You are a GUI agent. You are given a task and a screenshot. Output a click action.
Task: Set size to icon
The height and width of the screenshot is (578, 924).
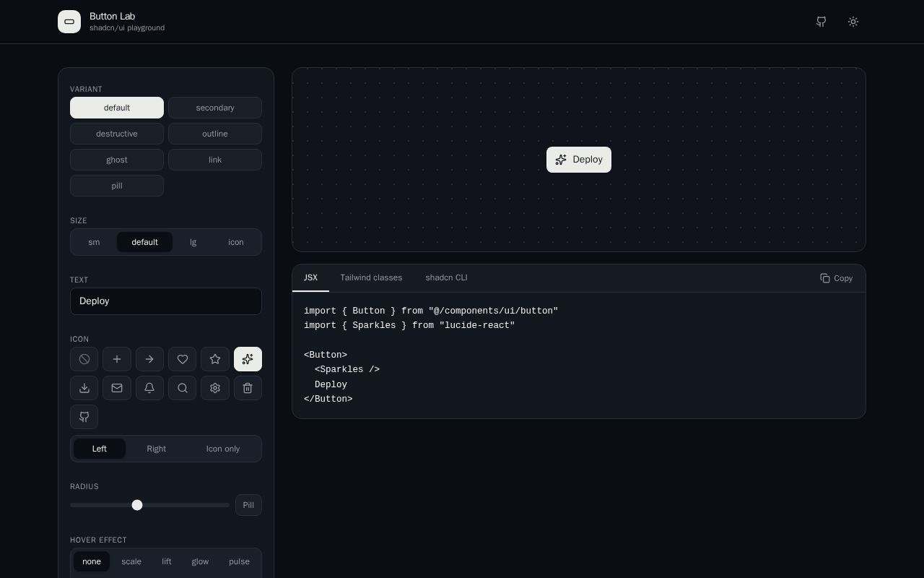point(236,242)
